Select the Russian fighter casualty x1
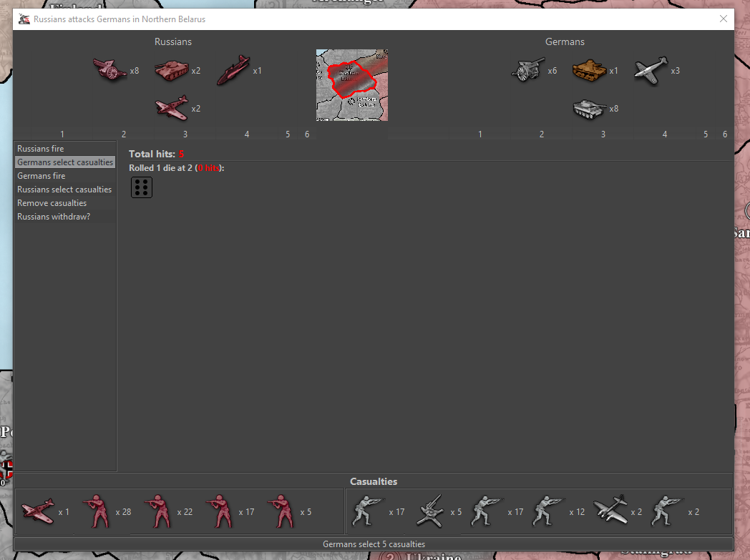 38,511
